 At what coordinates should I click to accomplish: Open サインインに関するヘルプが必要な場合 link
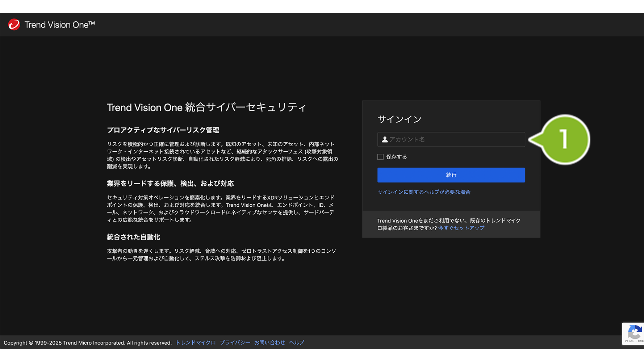click(424, 192)
